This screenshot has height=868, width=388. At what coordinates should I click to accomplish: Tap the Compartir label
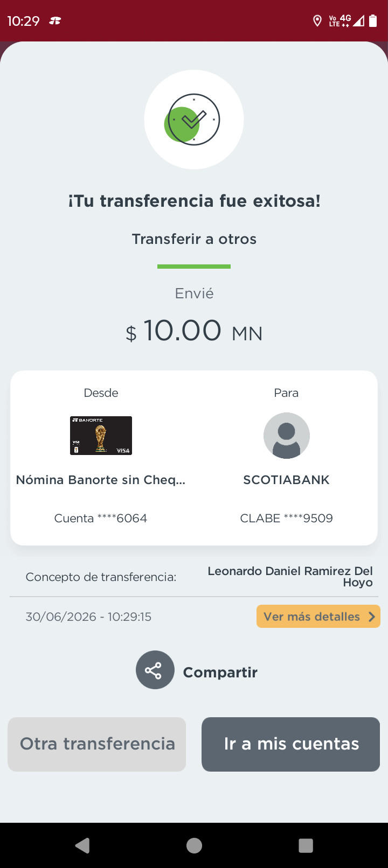pos(220,672)
